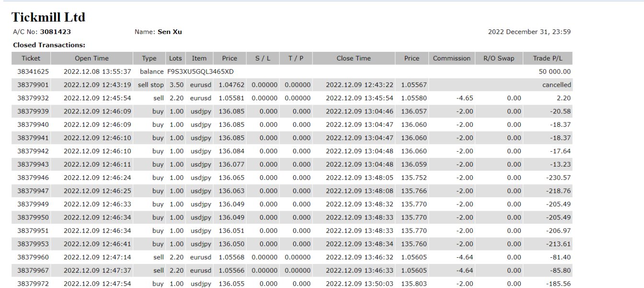Click close time 2022.12.09 13:50:03
The image size is (644, 288).
pyautogui.click(x=360, y=284)
